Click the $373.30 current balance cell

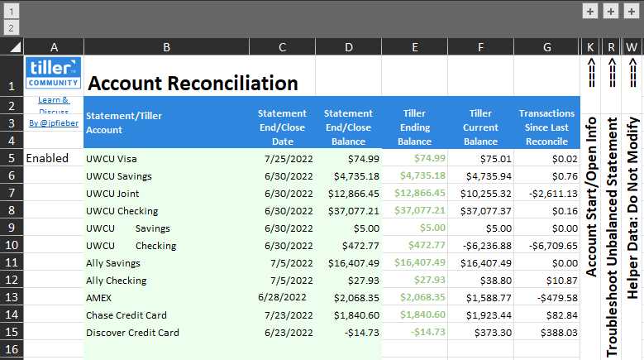tap(480, 332)
